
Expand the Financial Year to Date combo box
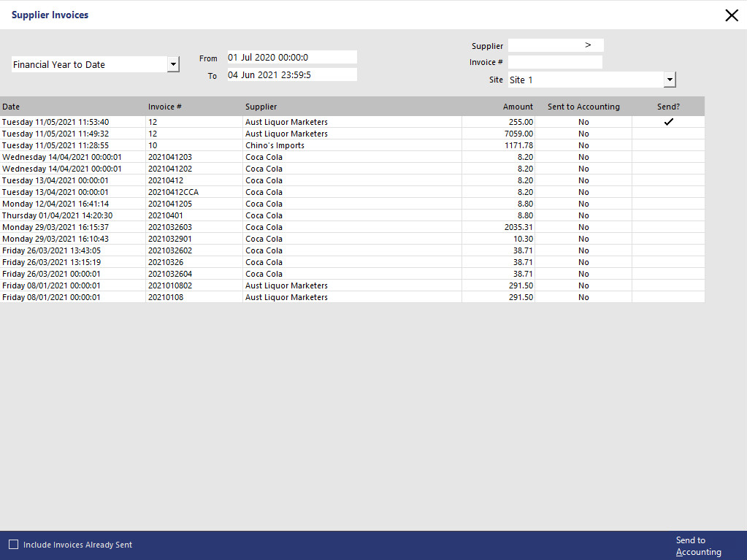[x=173, y=64]
